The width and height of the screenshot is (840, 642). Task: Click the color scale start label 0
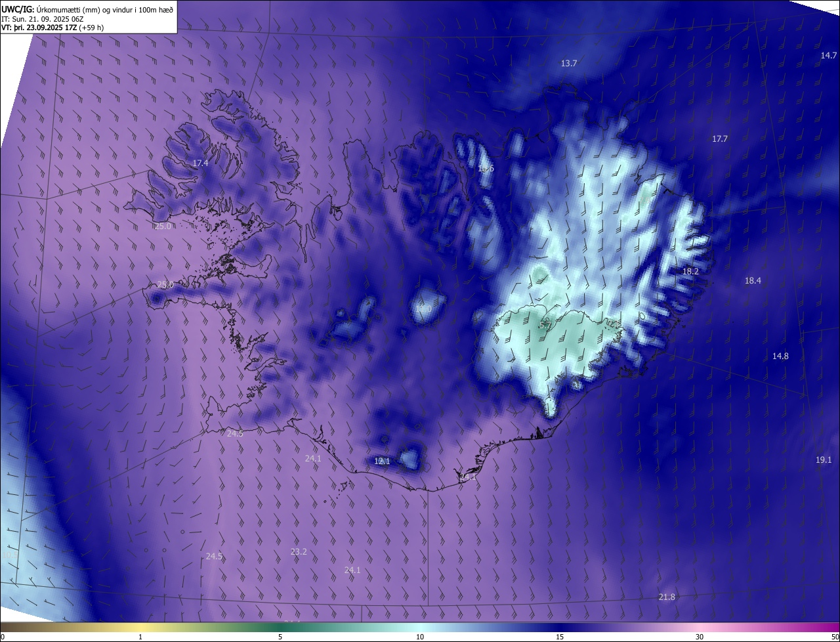click(x=3, y=637)
